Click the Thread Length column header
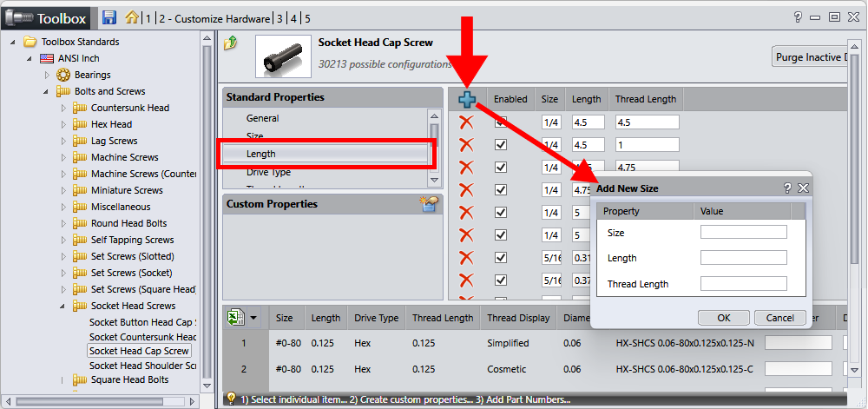The image size is (868, 409). pos(646,99)
